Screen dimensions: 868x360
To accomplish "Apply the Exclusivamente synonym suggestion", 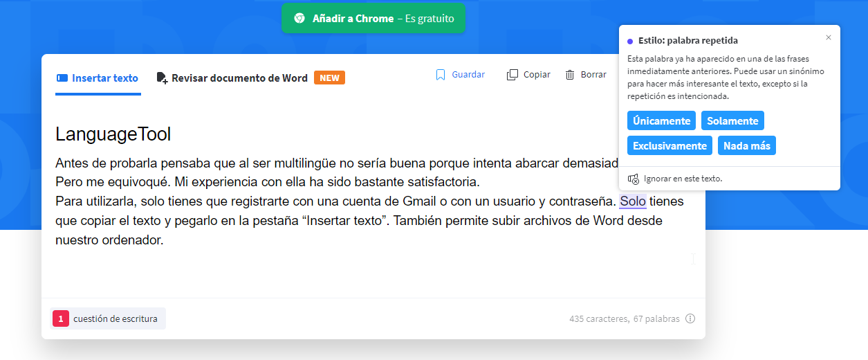I will tap(670, 145).
